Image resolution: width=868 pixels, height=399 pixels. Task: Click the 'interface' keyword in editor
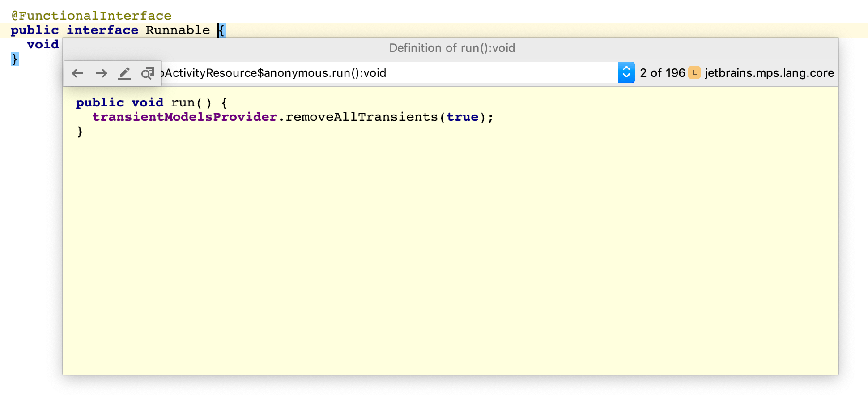click(102, 30)
